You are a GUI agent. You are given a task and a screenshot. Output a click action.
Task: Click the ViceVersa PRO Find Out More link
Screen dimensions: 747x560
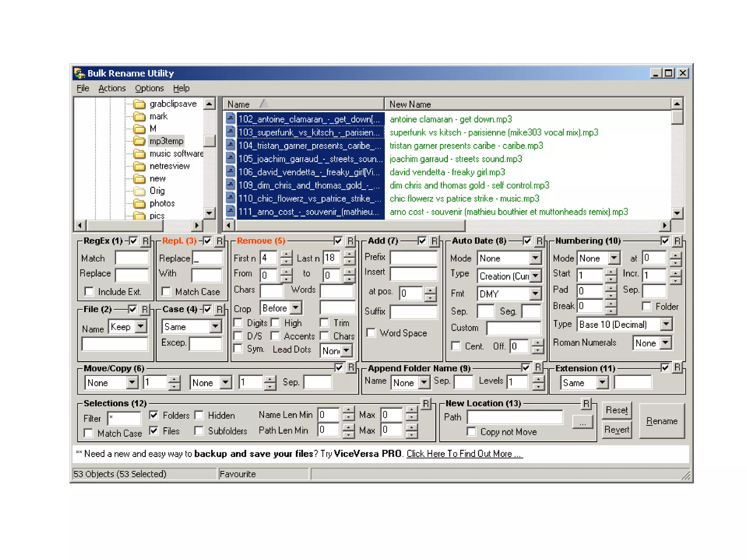[464, 454]
